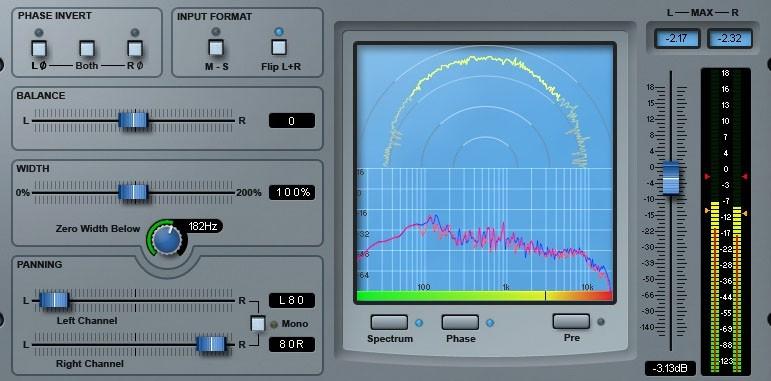This screenshot has width=771, height=381.
Task: Click the Balance value field
Action: click(x=292, y=120)
